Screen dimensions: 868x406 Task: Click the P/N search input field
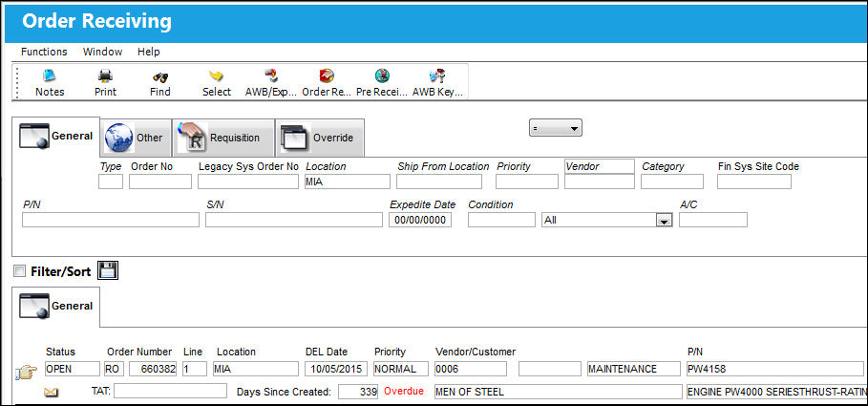pos(111,220)
